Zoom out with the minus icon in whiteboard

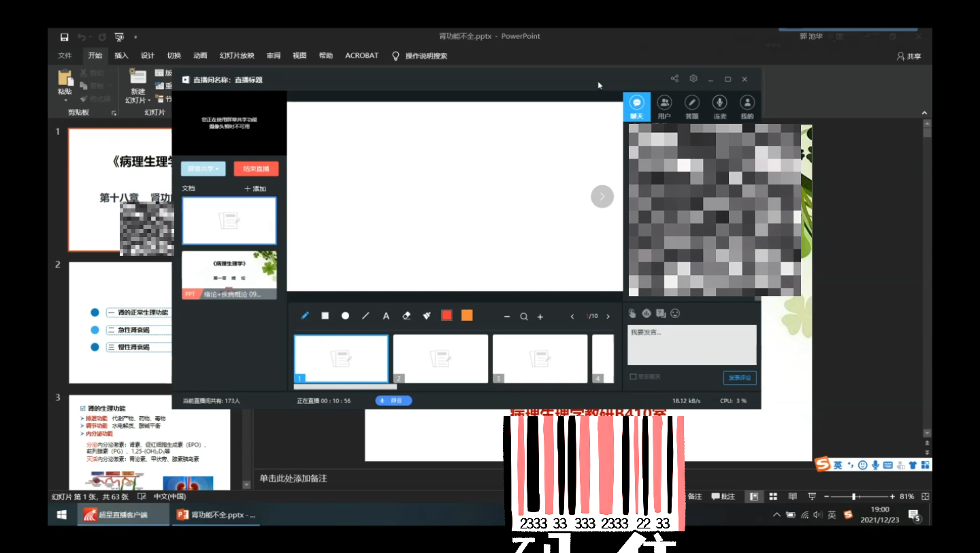pos(507,317)
